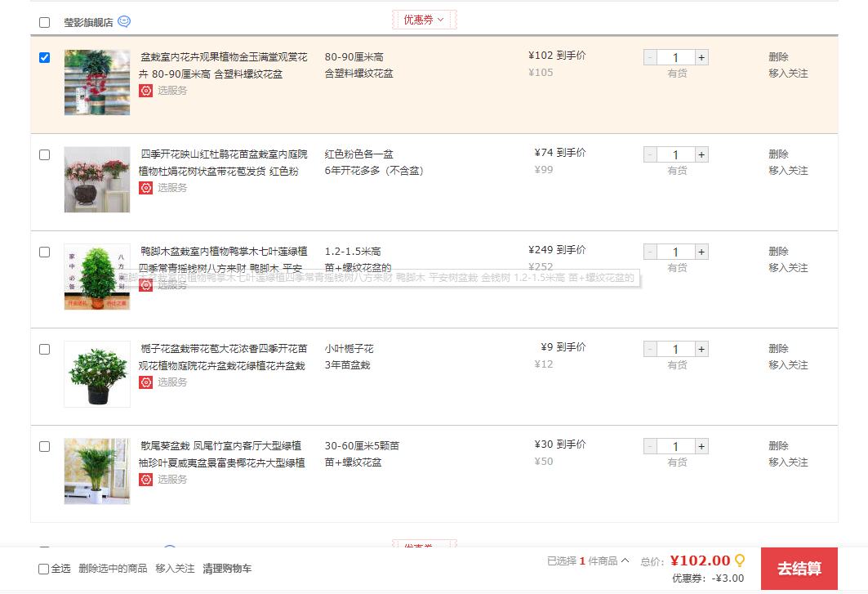Open 盆栽室内花卉观果植物金玉满堂 product title
Screen dimensions: 868x594
tap(223, 65)
